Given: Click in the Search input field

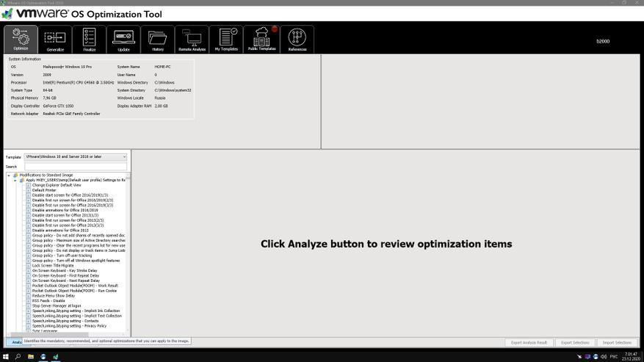Looking at the screenshot, I should coord(75,167).
